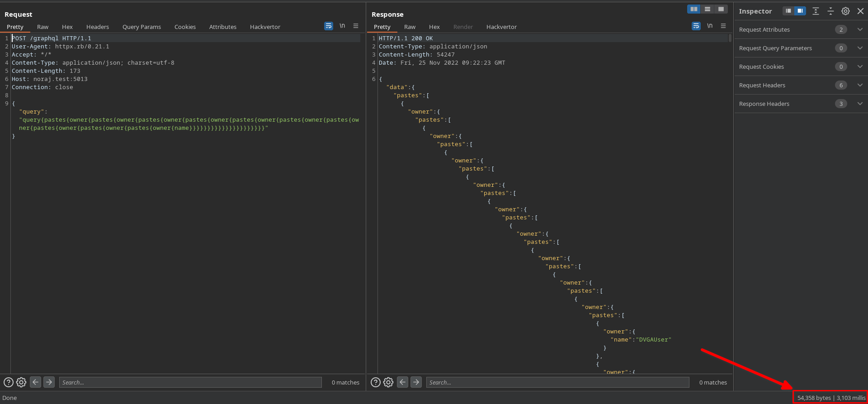Click the Host: noraj.test:5013 header line
The image size is (868, 404).
pos(50,79)
